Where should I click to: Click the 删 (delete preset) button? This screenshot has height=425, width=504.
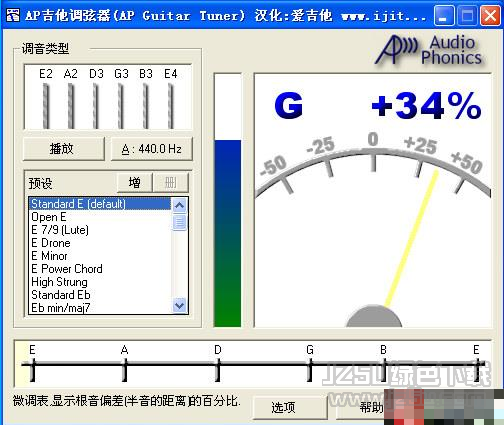coord(171,182)
